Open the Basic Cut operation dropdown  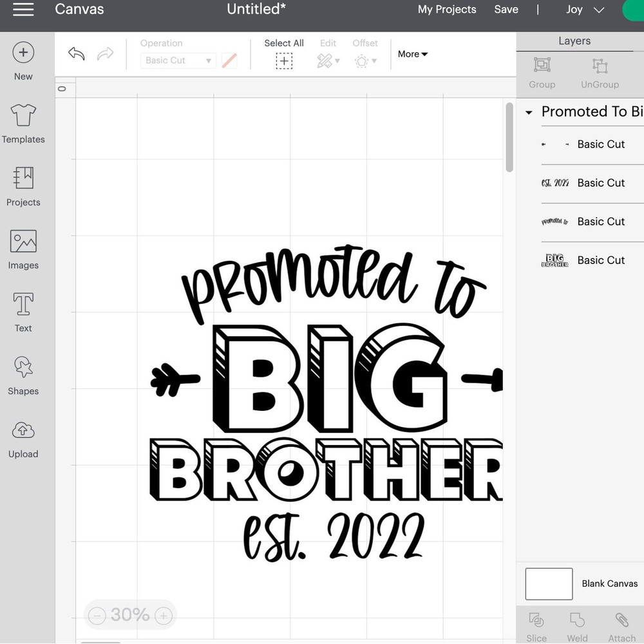178,60
